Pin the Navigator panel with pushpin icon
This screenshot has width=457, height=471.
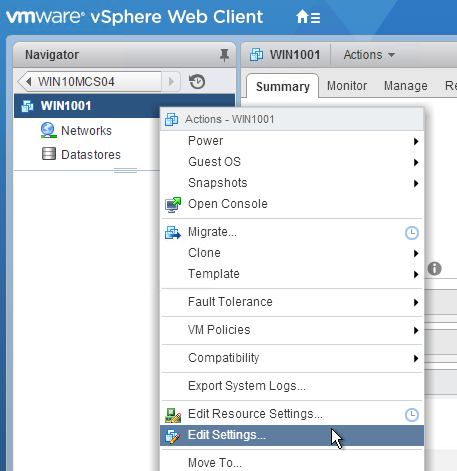(224, 55)
